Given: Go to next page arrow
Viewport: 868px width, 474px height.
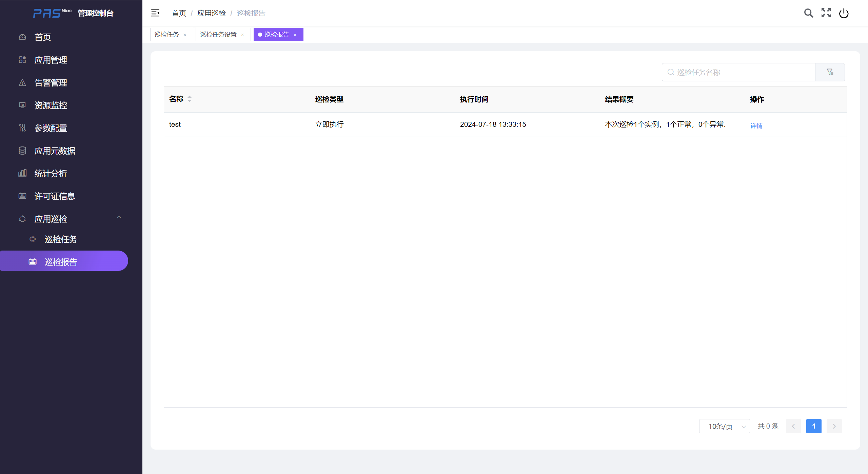Looking at the screenshot, I should point(834,426).
